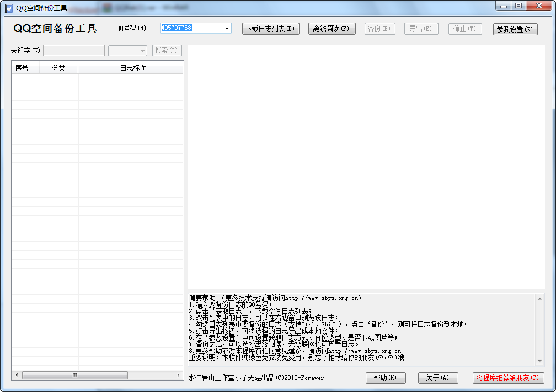
Task: Click the QQ空间备份工具 heading text
Action: [55, 28]
